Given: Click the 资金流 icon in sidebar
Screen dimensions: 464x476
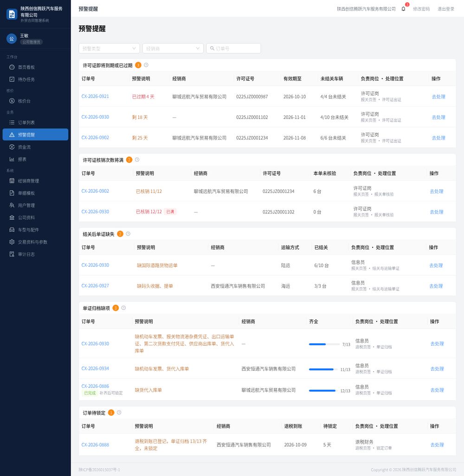Looking at the screenshot, I should pyautogui.click(x=12, y=147).
